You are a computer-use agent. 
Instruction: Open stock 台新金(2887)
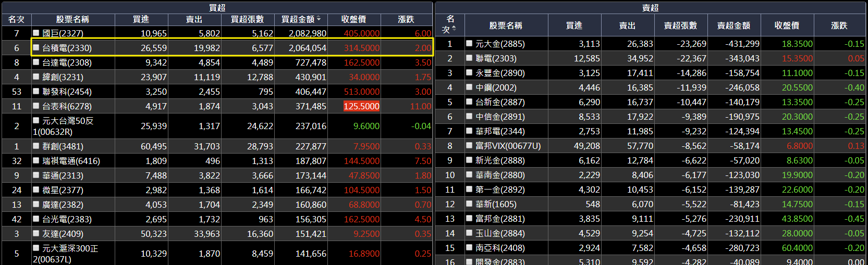(500, 102)
